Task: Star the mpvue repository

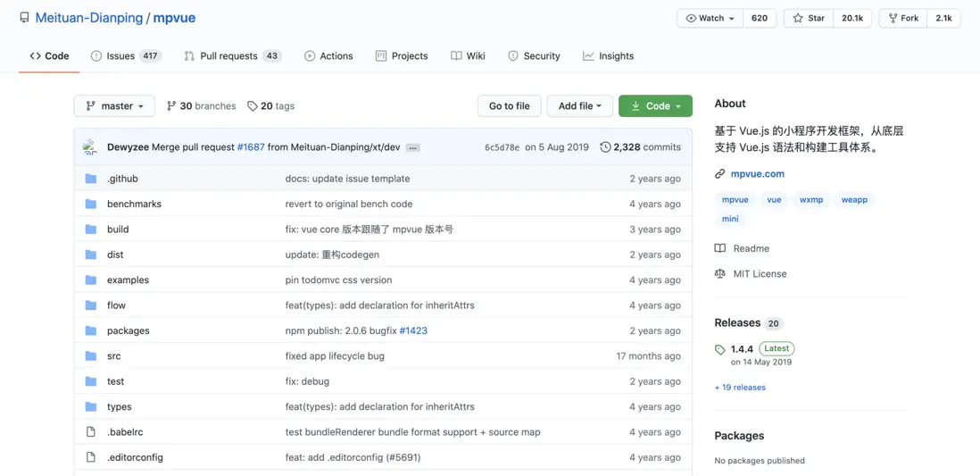Action: (x=809, y=18)
